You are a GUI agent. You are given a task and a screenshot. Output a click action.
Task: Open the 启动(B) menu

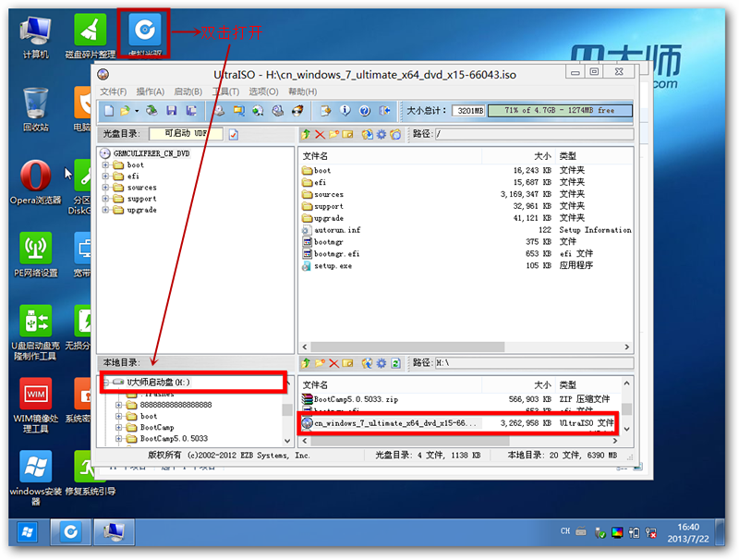point(188,91)
